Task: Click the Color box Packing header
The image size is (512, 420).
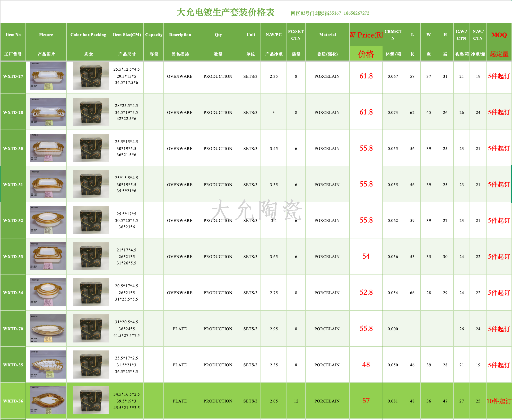Action: [x=88, y=35]
